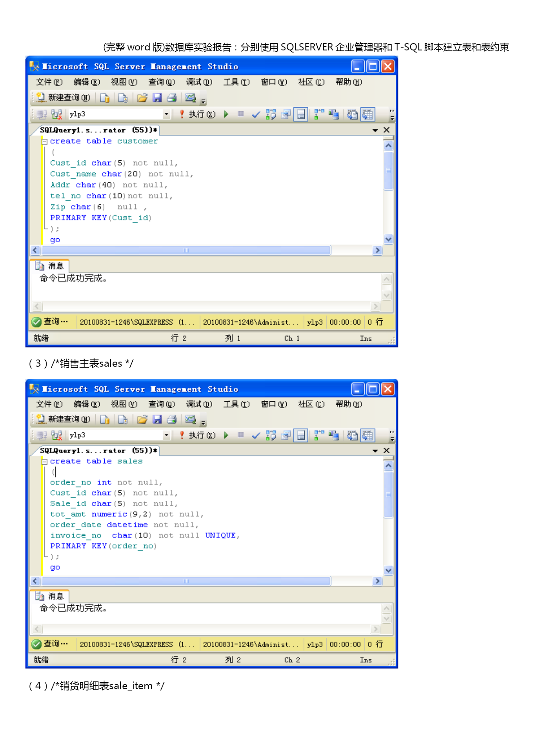
Task: Open 帮助(H) menu in sales window
Action: tap(349, 404)
